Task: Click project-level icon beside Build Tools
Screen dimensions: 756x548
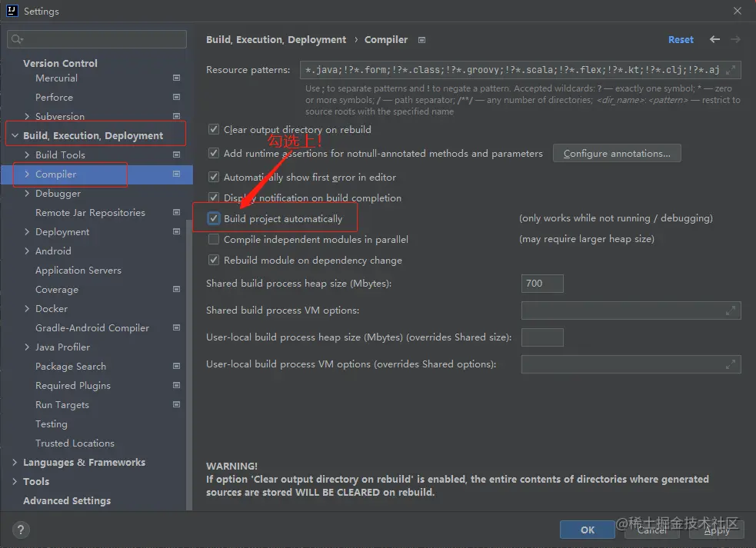Action: pos(176,154)
